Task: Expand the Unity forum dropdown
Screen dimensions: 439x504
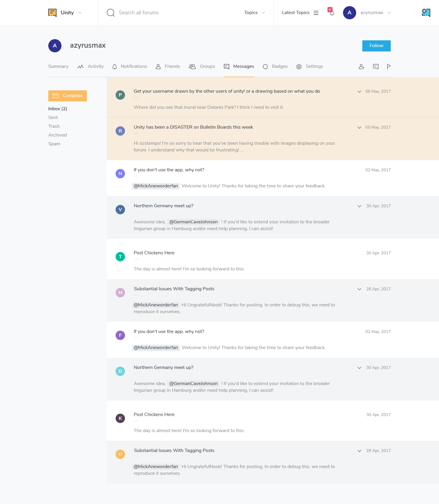Action: [x=80, y=13]
